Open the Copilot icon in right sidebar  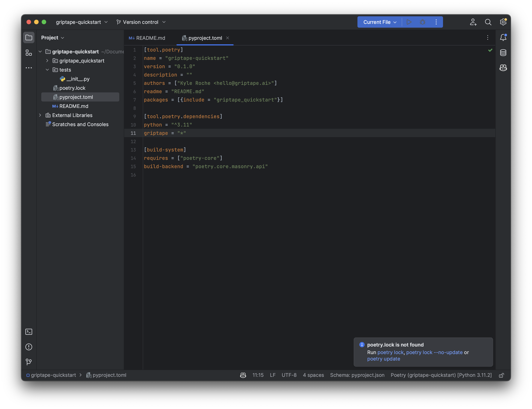503,68
